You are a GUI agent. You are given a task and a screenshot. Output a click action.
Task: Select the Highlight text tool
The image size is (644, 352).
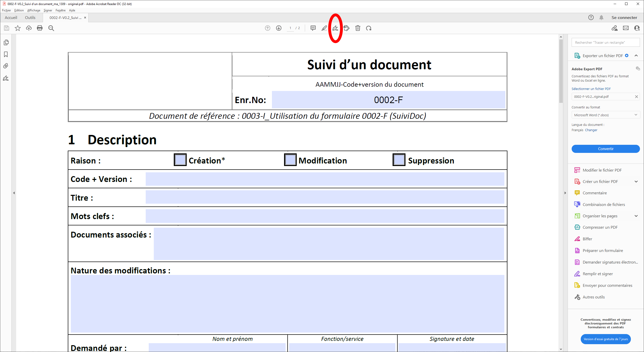point(324,28)
